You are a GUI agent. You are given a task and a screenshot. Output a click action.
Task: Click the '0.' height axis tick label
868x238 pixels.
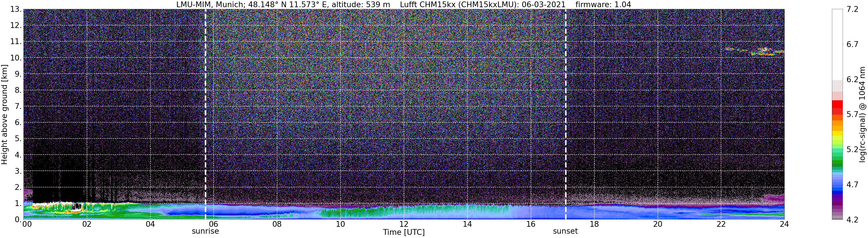[x=18, y=220]
